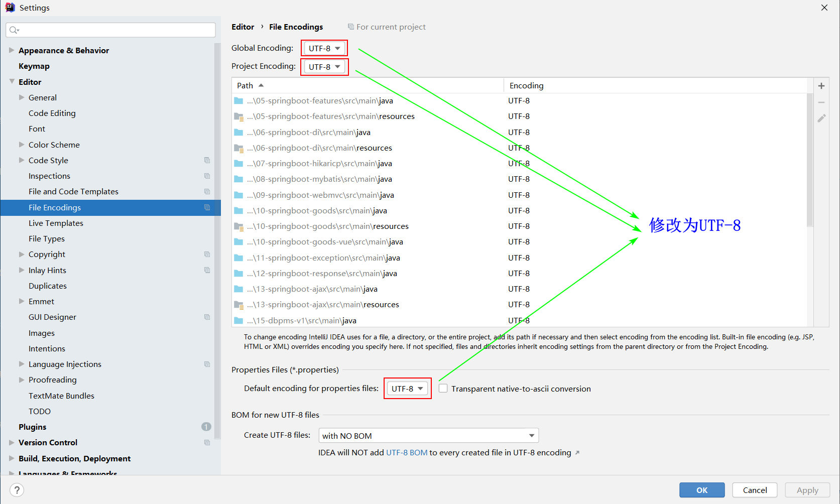The height and width of the screenshot is (504, 840).
Task: Expand Appearance & Behavior section
Action: coord(12,50)
